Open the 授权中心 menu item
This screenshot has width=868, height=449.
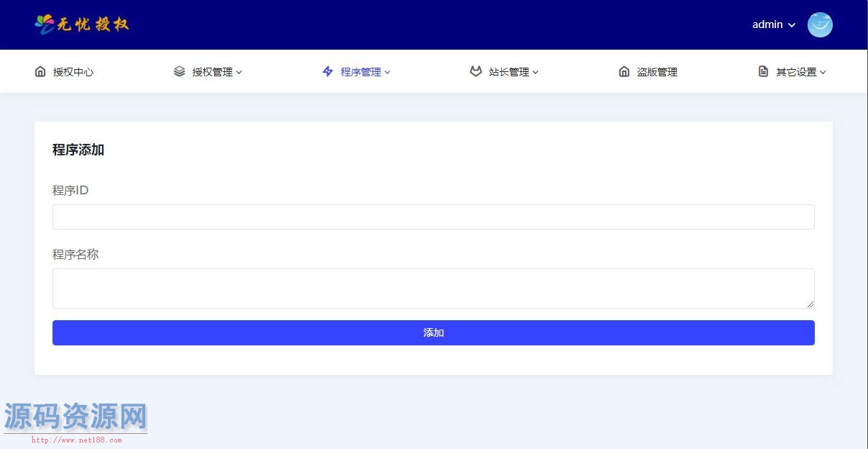(73, 72)
